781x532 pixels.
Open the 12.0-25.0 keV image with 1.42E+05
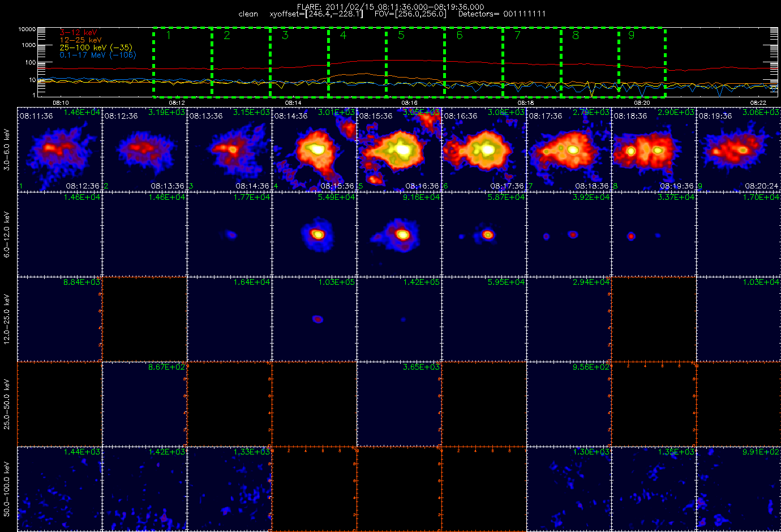(399, 319)
